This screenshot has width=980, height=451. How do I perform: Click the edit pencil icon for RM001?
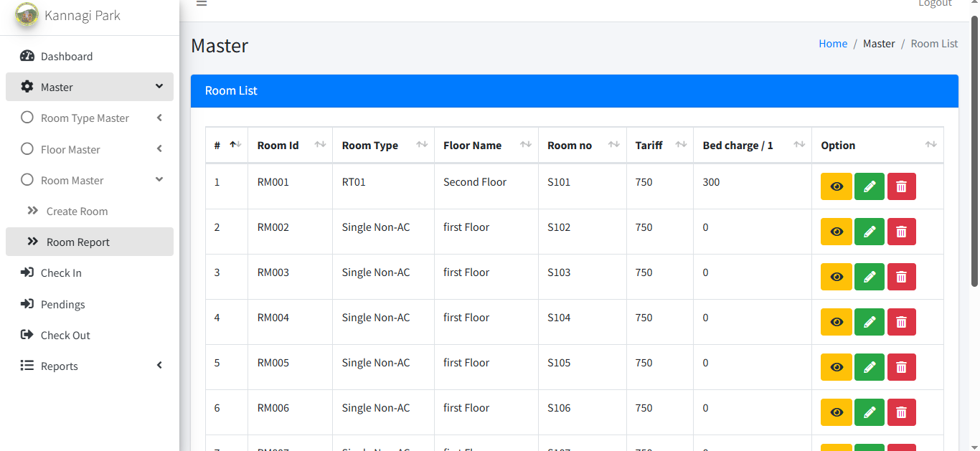(x=869, y=186)
